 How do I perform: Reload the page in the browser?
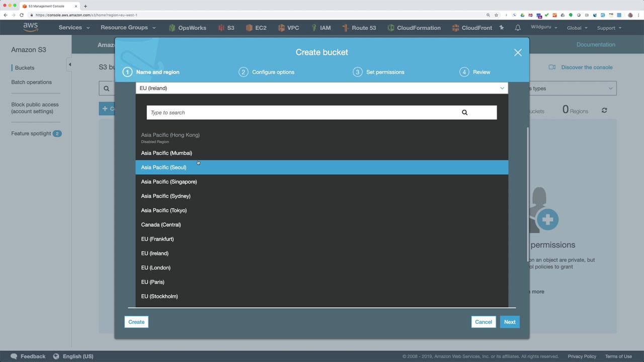[x=22, y=15]
